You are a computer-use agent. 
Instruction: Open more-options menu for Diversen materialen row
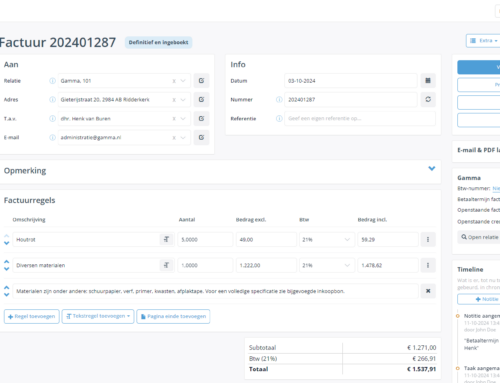[x=428, y=265]
